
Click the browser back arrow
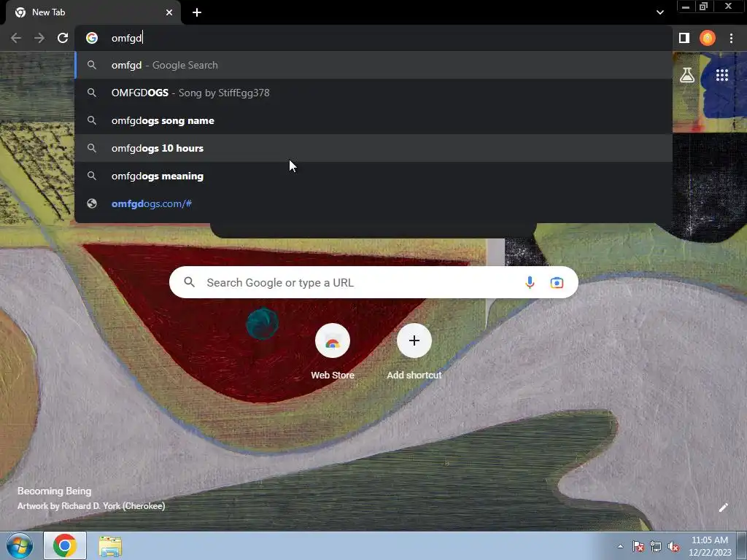click(16, 38)
